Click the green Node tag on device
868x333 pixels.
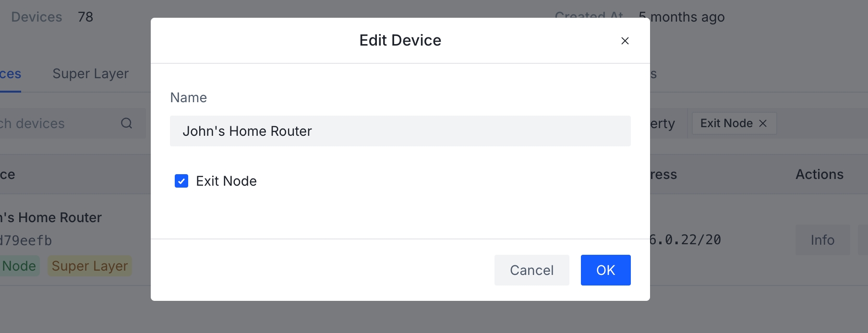click(19, 266)
